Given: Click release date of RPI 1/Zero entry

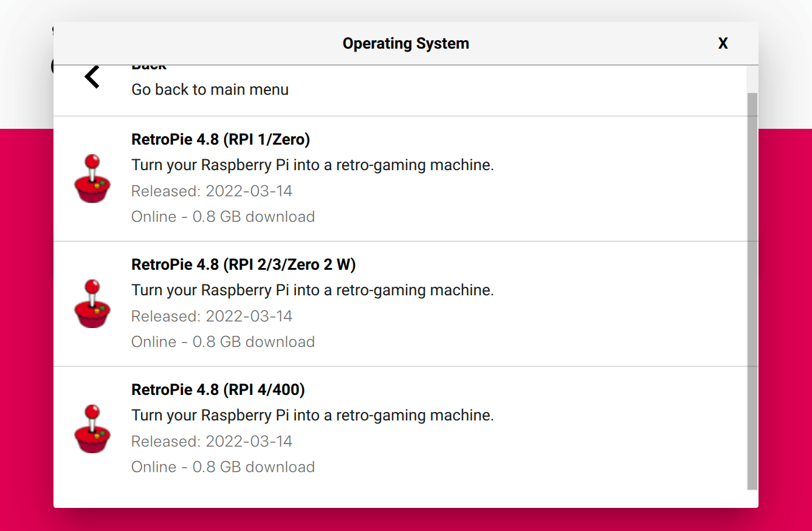Looking at the screenshot, I should point(212,191).
